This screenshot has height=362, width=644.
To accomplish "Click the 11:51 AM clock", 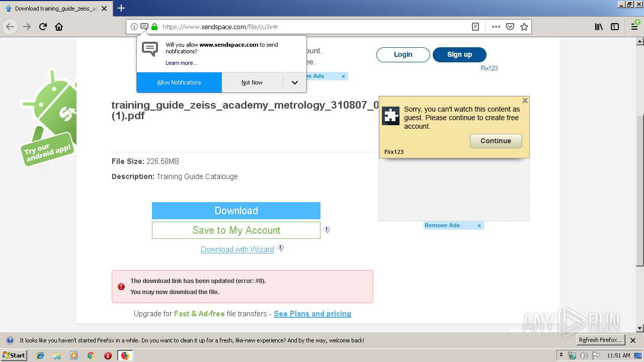I will tap(618, 355).
